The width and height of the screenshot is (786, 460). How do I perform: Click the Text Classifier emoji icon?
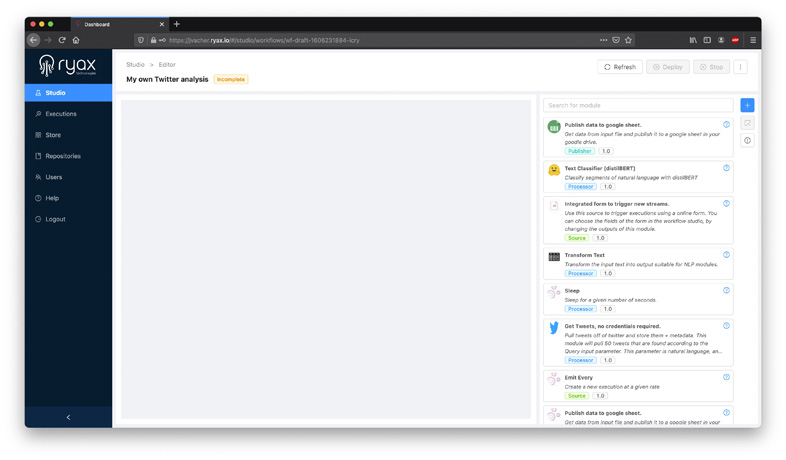pos(554,170)
